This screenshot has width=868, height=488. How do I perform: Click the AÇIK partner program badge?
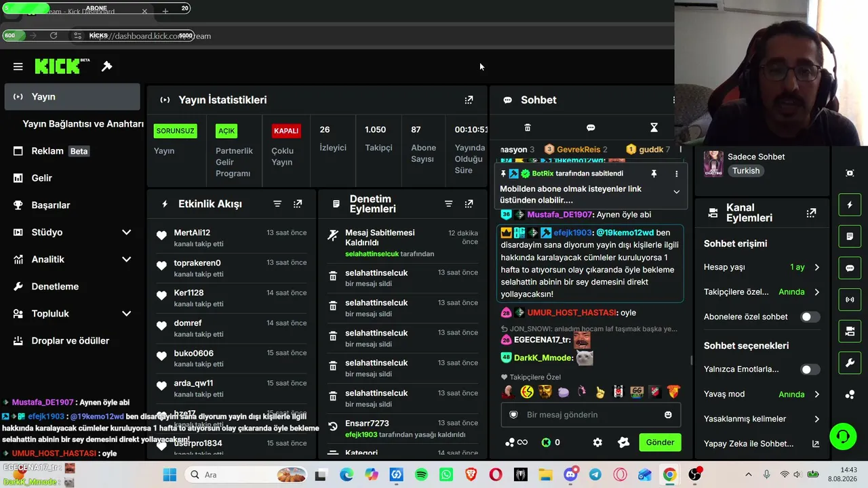click(x=226, y=131)
